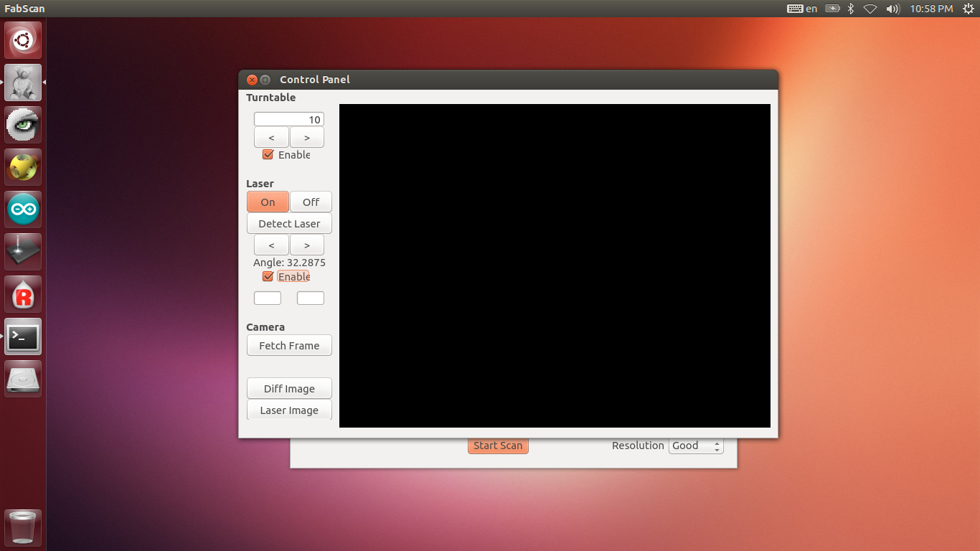Move laser with the Laser '<' button
Screen dimensions: 980x551
tap(271, 245)
